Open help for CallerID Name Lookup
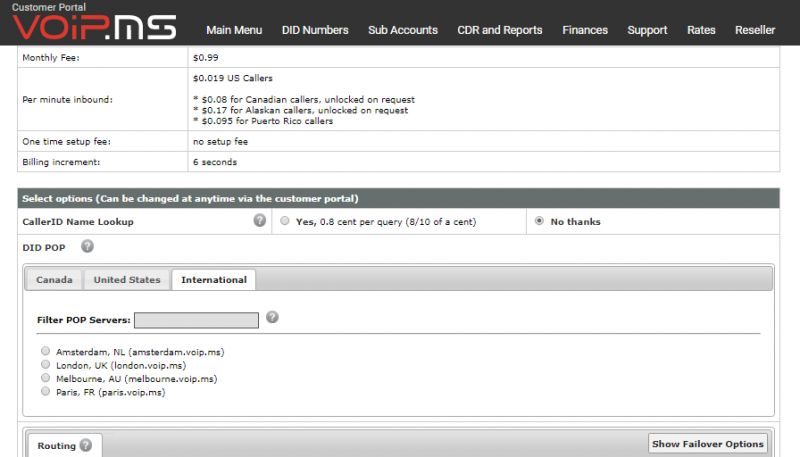The height and width of the screenshot is (457, 800). coord(260,220)
